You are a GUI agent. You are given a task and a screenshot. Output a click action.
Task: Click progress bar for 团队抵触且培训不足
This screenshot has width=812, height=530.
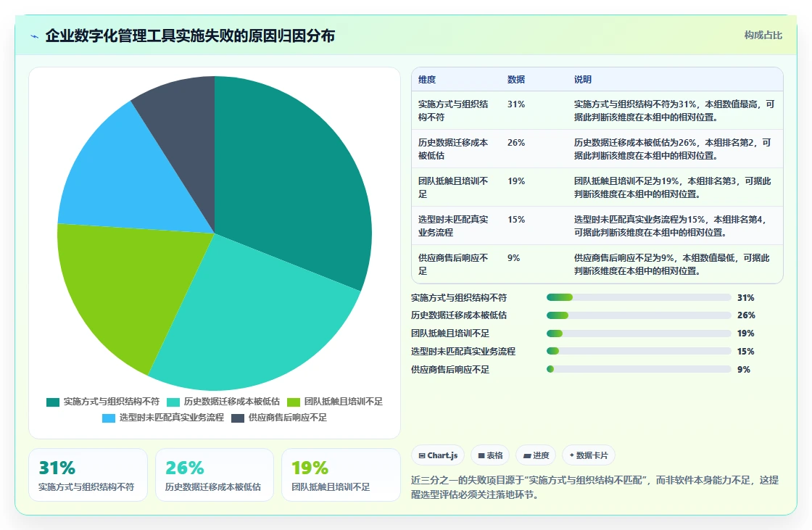(639, 333)
